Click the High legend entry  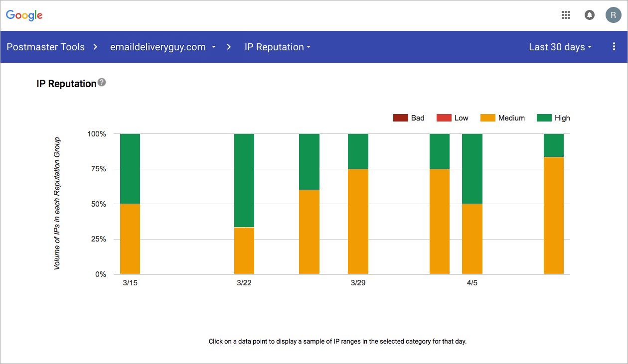coord(553,118)
